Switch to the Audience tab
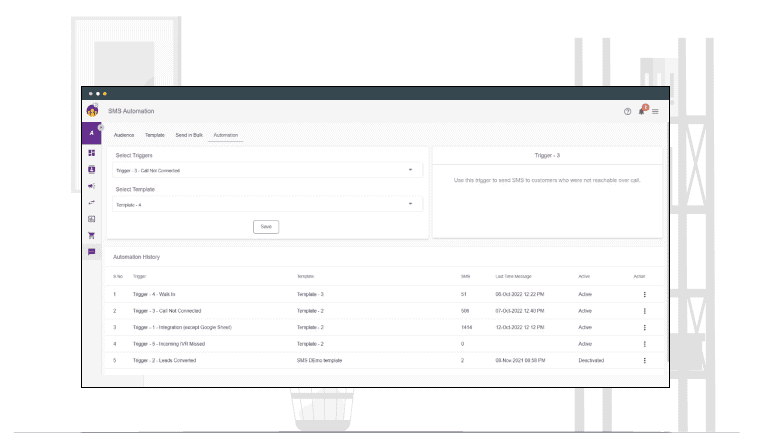Viewport: 758px width, 448px height. pos(125,134)
